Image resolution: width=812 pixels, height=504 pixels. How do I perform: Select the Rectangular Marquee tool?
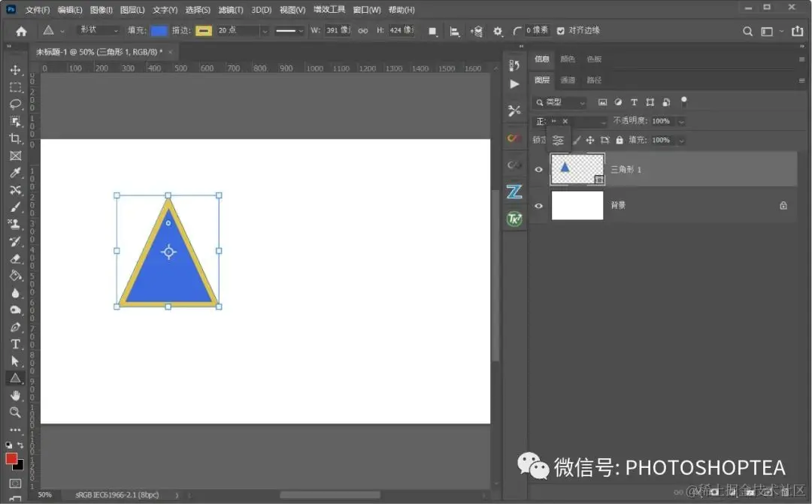click(x=15, y=87)
